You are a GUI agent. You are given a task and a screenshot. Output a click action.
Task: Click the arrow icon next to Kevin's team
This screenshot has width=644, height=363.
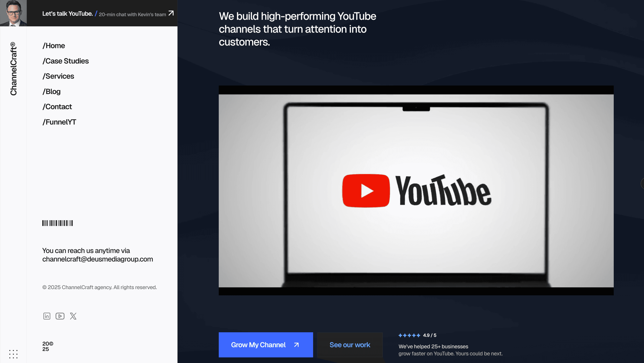(171, 13)
